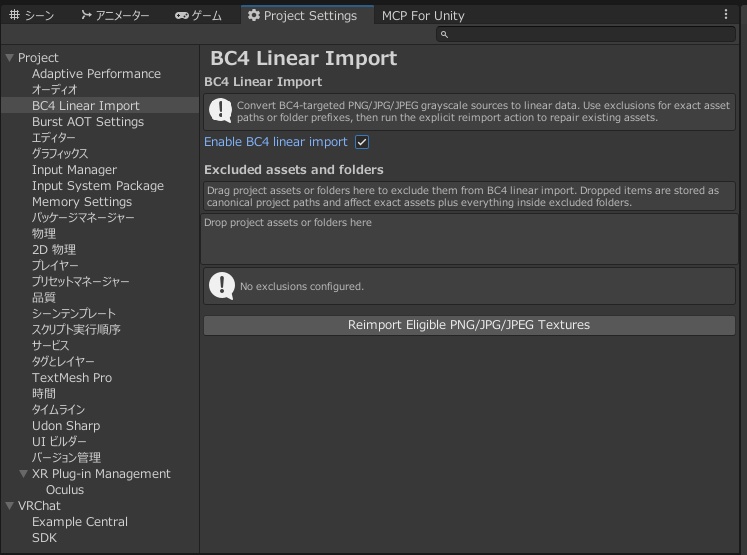Open シーンテンプレート settings
The width and height of the screenshot is (747, 555).
pyautogui.click(x=74, y=314)
